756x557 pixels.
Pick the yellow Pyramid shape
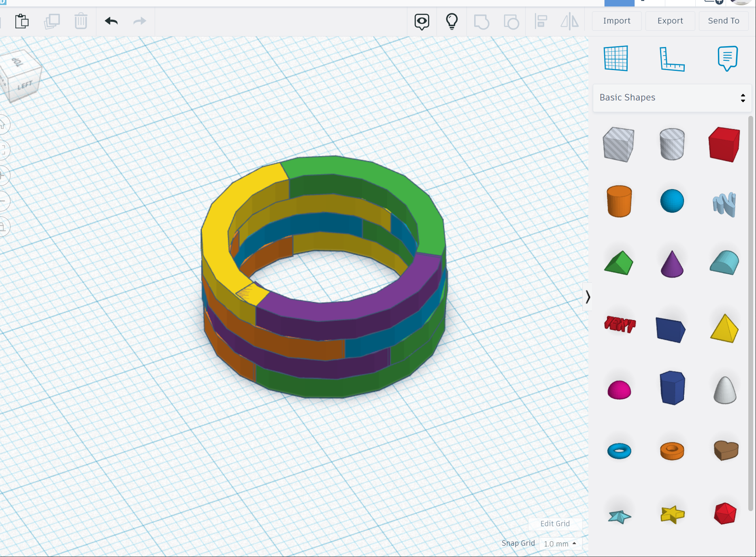[724, 328]
